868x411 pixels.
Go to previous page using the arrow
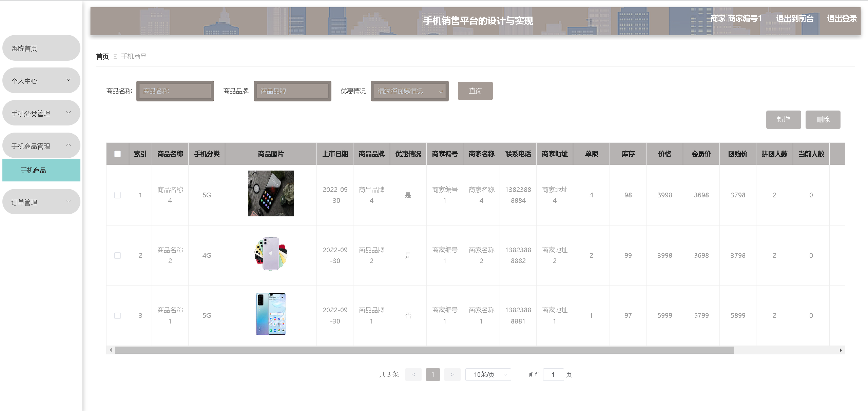(413, 374)
